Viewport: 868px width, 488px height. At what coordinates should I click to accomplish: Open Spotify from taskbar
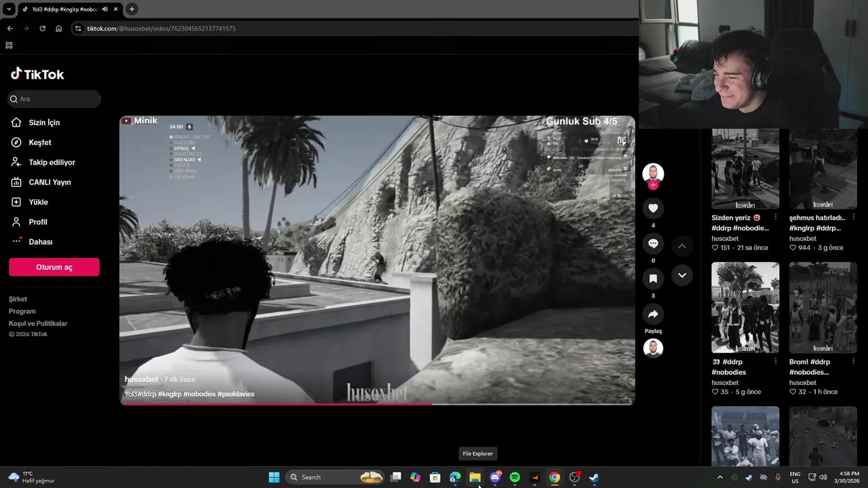pos(515,477)
